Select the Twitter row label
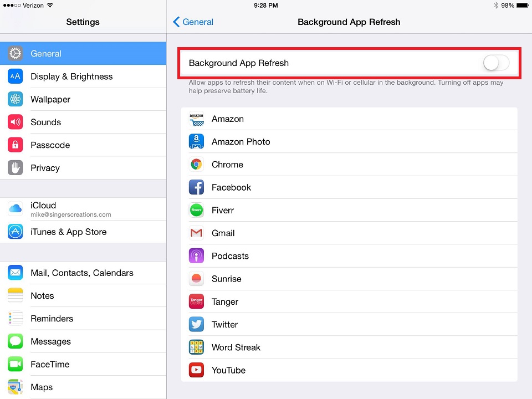Viewport: 532px width, 399px height. click(224, 324)
